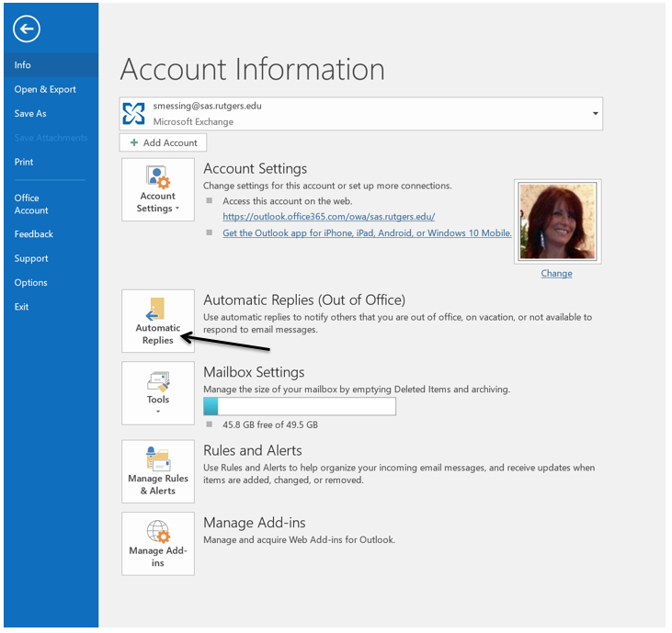This screenshot has width=672, height=633.
Task: Click the Account Settings section heading
Action: (255, 169)
